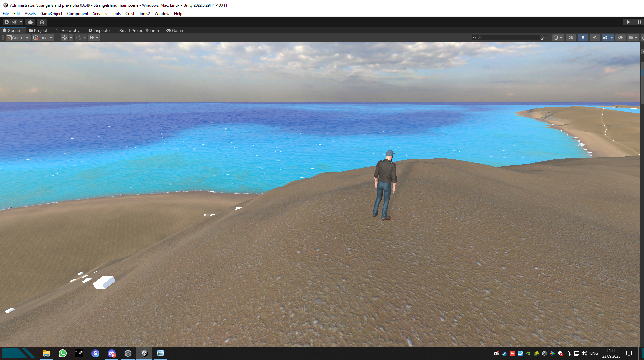Image resolution: width=644 pixels, height=360 pixels.
Task: Open Unity Version Control settings icon
Action: point(42,22)
